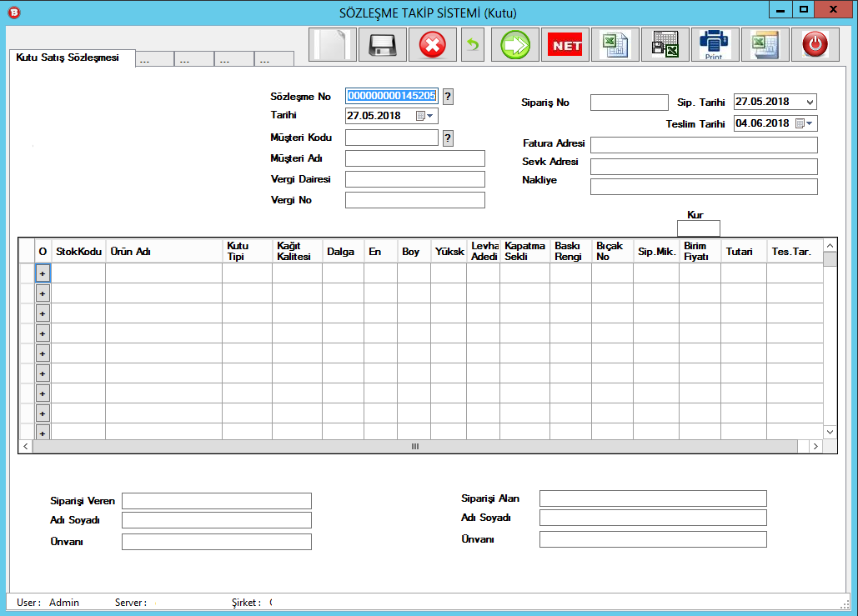Click the new blank document icon

click(333, 44)
